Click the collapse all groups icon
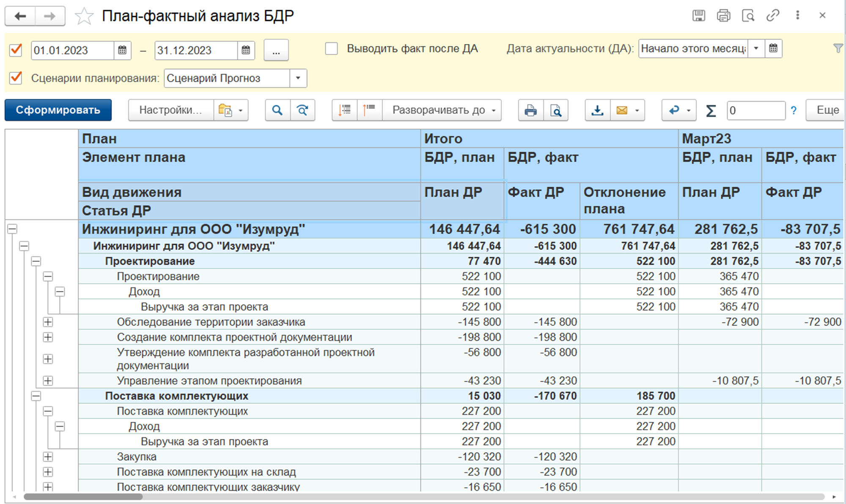This screenshot has width=846, height=504. tap(370, 110)
